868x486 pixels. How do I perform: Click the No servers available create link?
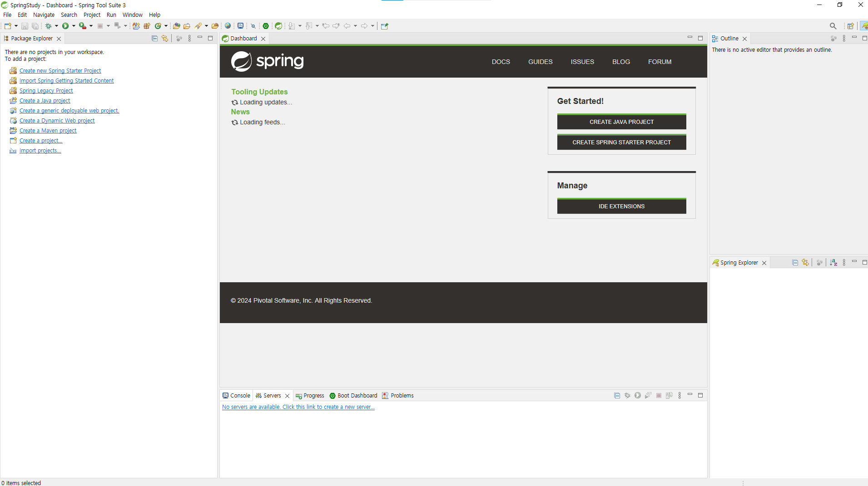pyautogui.click(x=298, y=407)
